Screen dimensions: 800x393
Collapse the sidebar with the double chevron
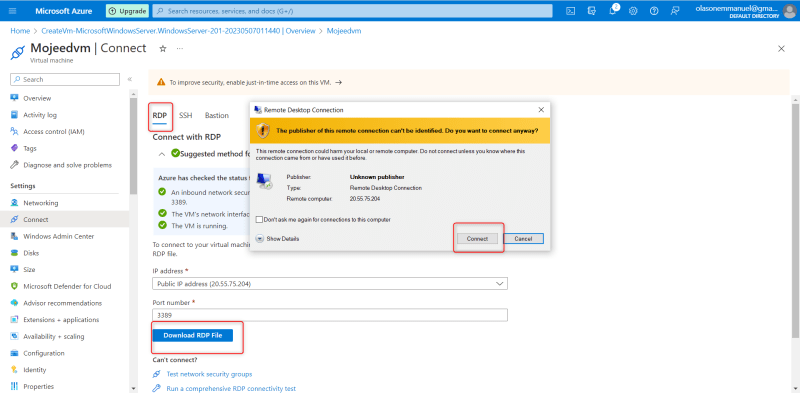click(130, 79)
